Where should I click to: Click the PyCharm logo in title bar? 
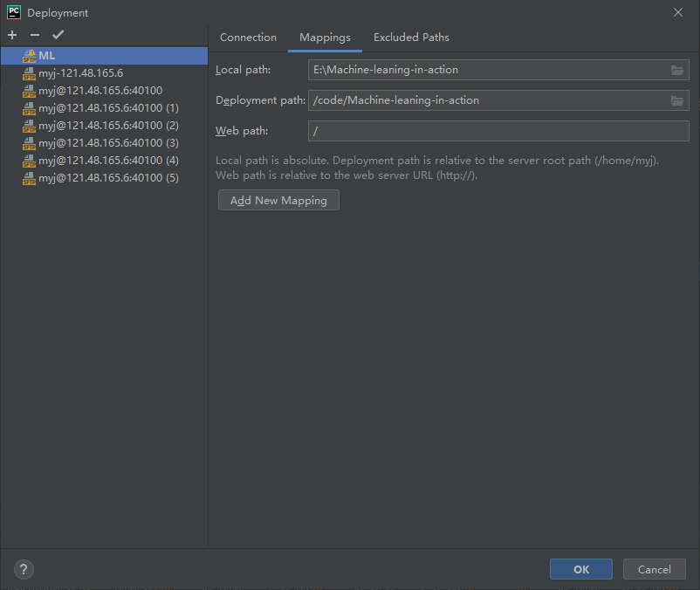14,12
